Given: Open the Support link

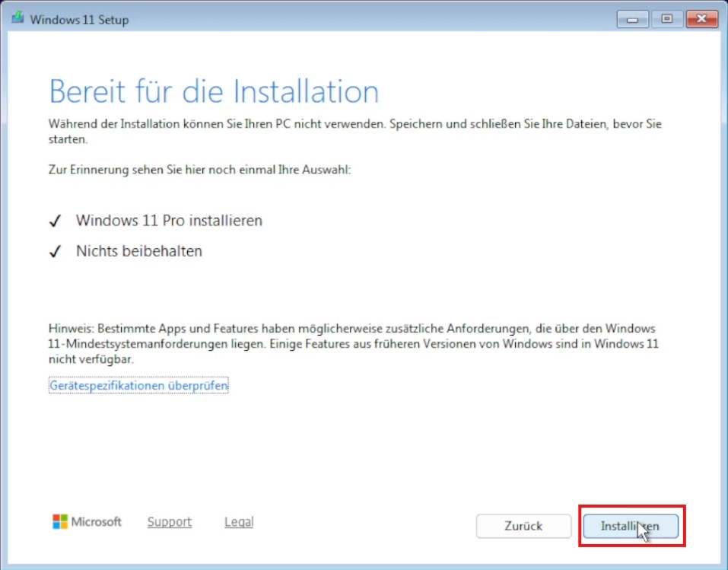Looking at the screenshot, I should pyautogui.click(x=170, y=522).
